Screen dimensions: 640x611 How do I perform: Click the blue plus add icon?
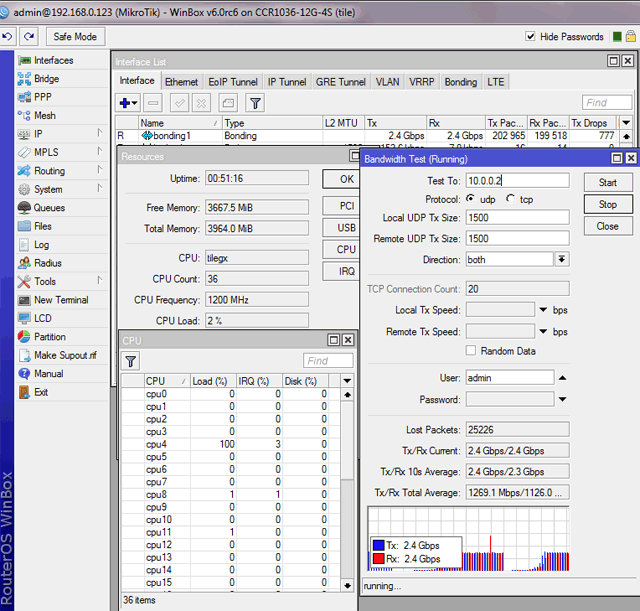coord(128,103)
